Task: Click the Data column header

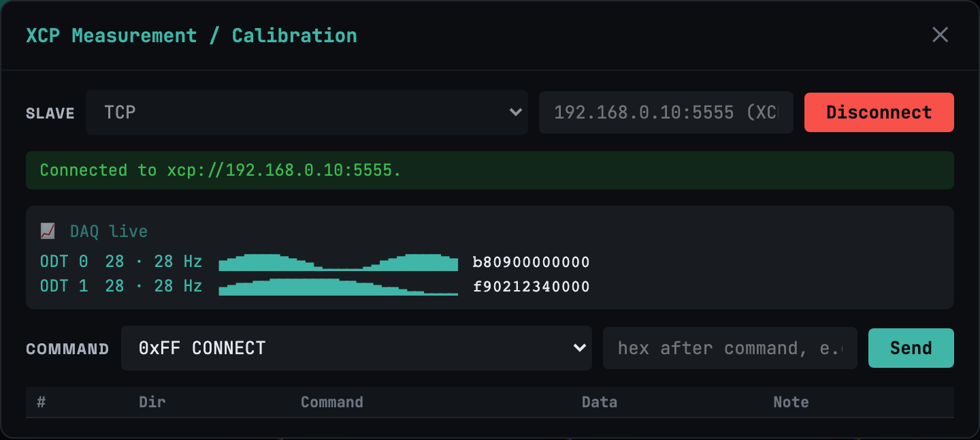Action: coord(600,402)
